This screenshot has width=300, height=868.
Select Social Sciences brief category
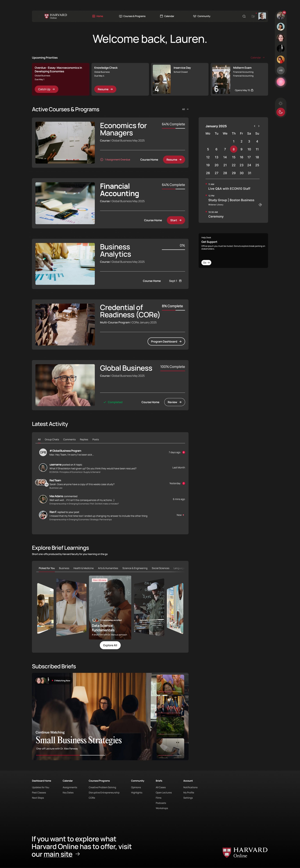(x=160, y=568)
